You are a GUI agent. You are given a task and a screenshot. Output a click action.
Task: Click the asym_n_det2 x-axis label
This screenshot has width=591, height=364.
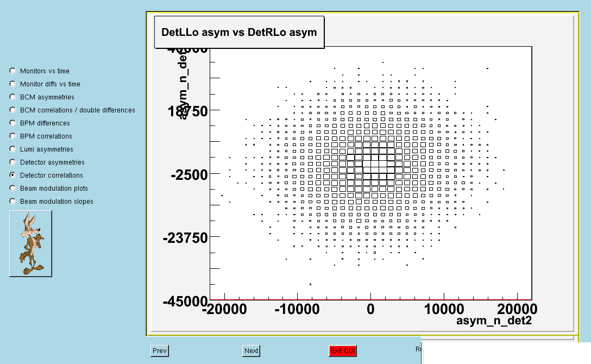[x=494, y=321]
